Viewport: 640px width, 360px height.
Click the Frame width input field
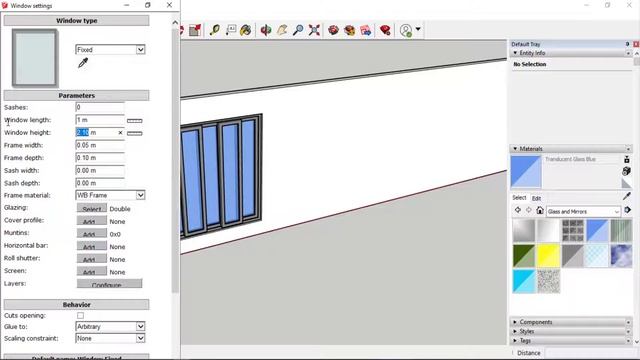tap(100, 145)
